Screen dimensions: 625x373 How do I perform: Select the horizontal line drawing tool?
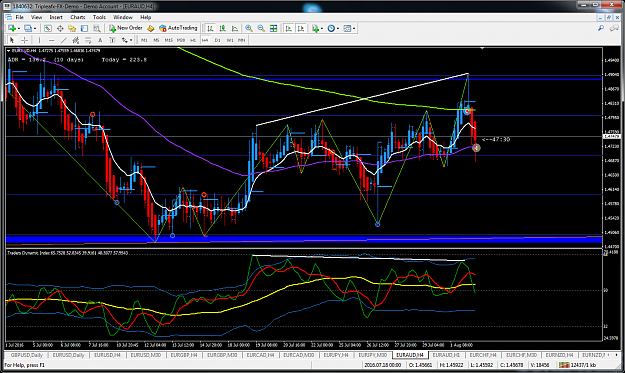click(x=51, y=40)
